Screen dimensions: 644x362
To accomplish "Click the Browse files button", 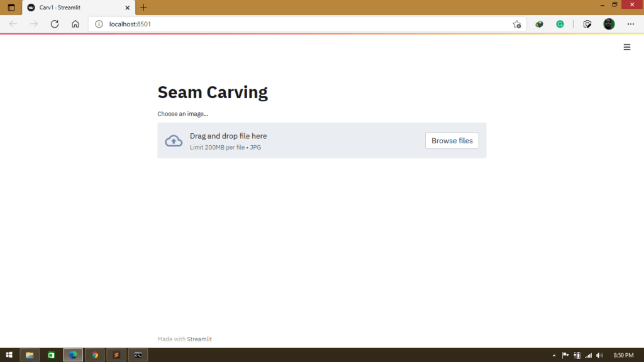I will coord(452,141).
